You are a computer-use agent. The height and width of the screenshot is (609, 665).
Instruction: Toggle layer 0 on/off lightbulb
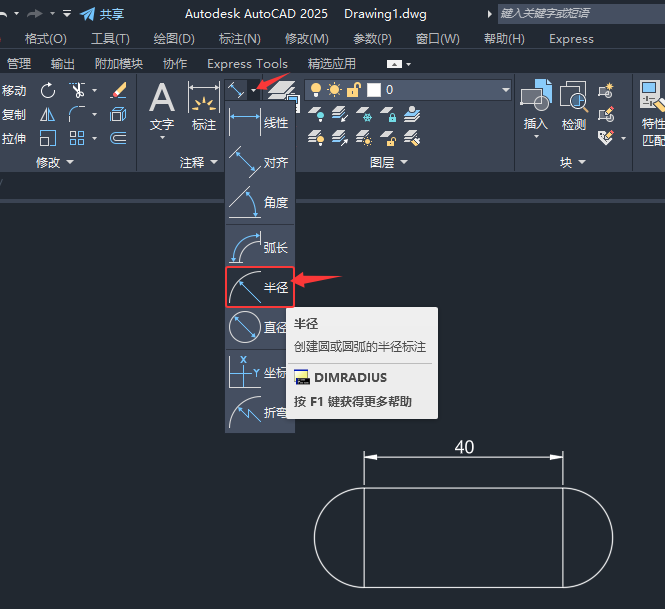[316, 90]
